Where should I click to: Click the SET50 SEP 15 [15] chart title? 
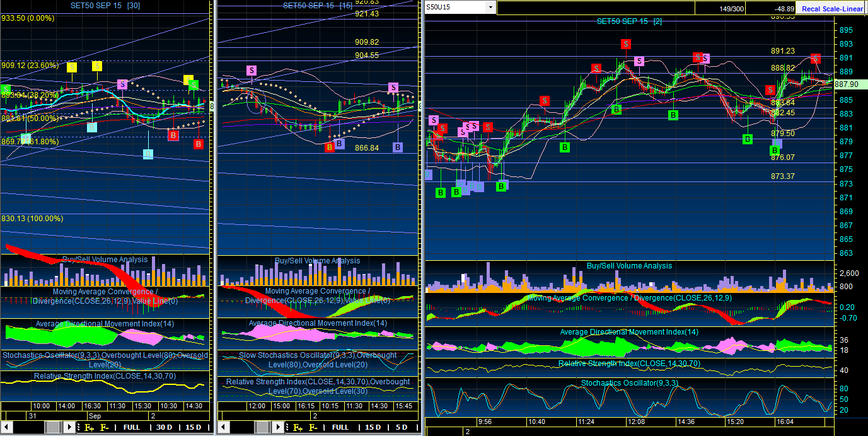(x=318, y=5)
